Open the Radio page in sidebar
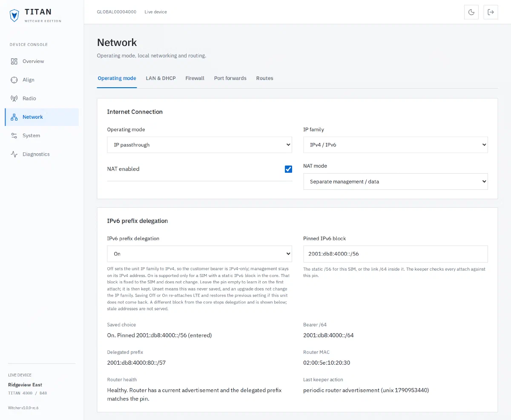Viewport: 511px width, 420px height. 42,98
